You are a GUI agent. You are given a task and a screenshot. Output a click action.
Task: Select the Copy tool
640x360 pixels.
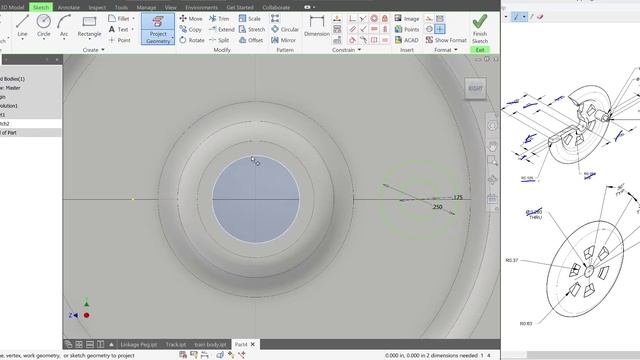coord(190,29)
